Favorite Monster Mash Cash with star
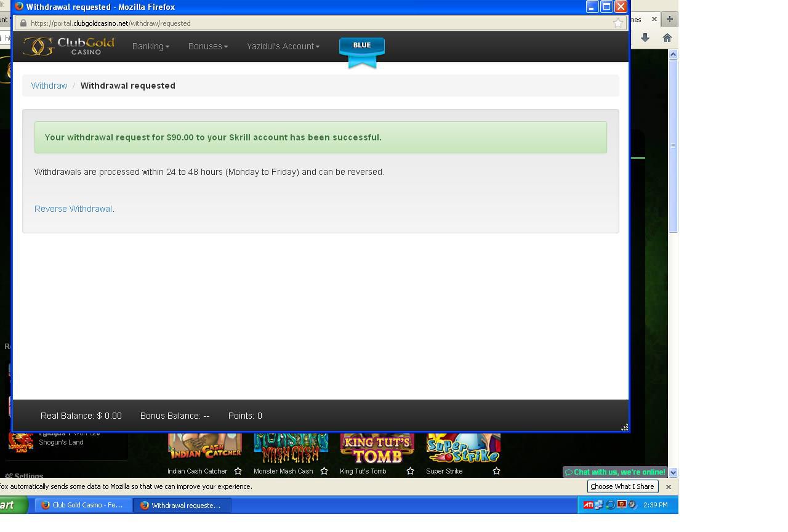788x532 pixels. click(x=324, y=471)
